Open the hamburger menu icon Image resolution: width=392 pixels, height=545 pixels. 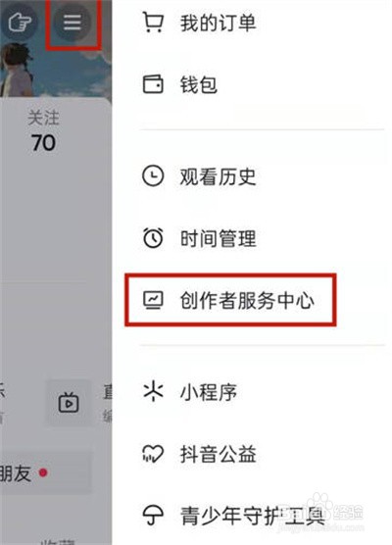(x=73, y=23)
